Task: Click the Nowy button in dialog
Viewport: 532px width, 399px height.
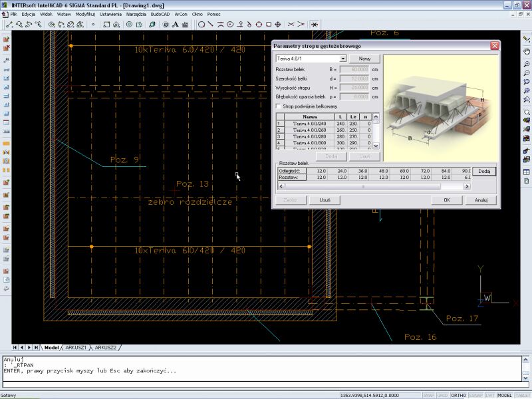Action: tap(364, 59)
